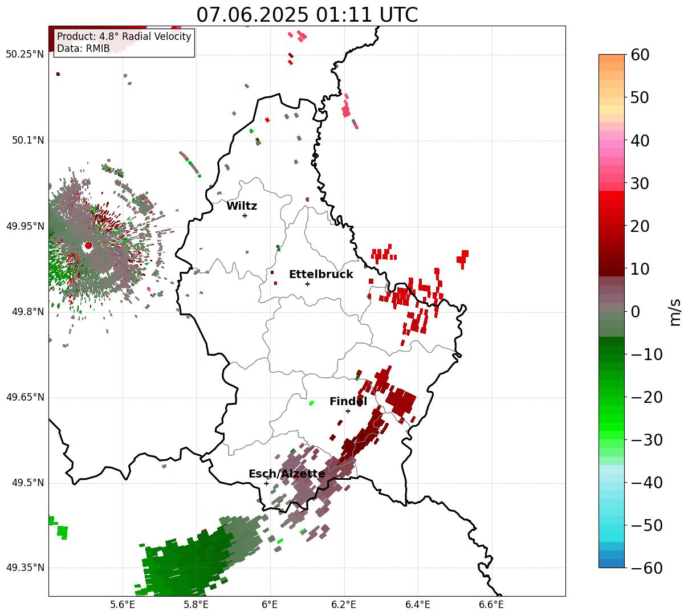Image resolution: width=688 pixels, height=616 pixels.
Task: Click the Ettelbruck station cross marker
Action: pyautogui.click(x=307, y=284)
